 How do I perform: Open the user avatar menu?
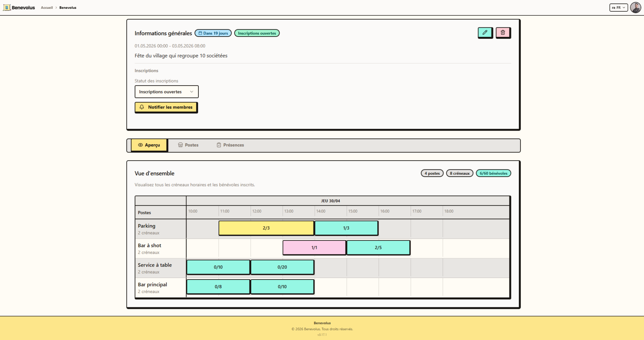[636, 8]
